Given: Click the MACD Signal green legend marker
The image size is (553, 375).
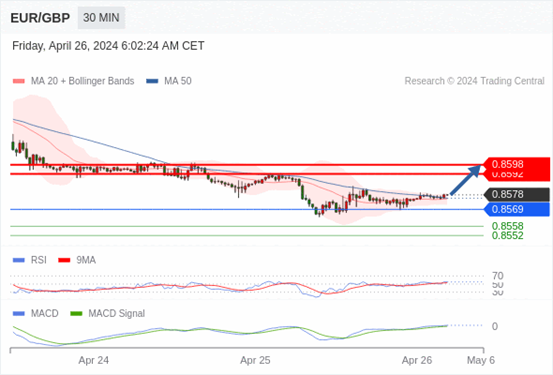Looking at the screenshot, I should coord(76,314).
